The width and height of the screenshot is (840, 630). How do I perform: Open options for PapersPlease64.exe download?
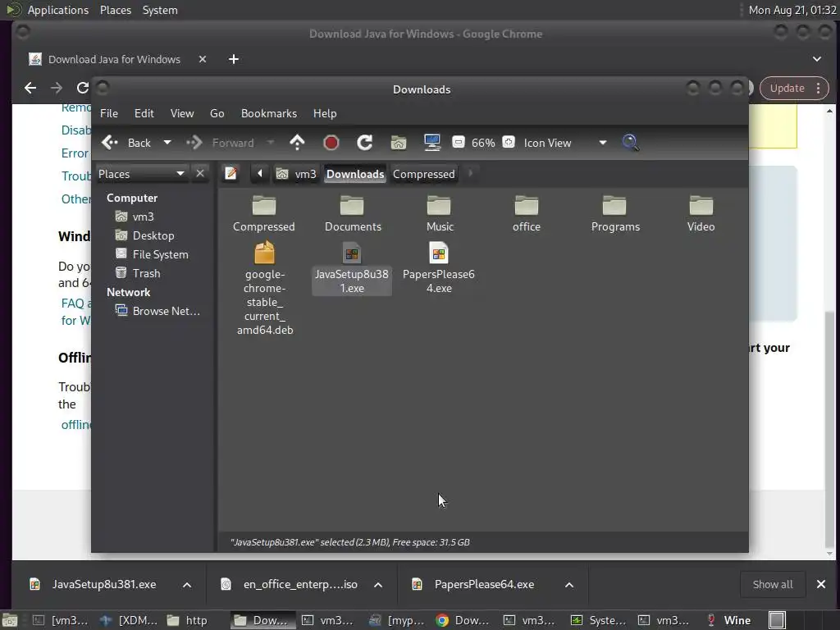569,585
